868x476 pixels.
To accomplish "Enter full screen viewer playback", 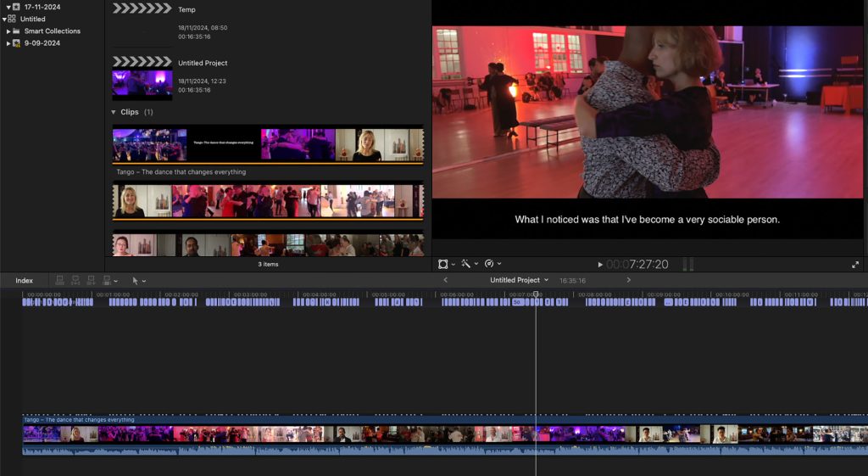I will [855, 265].
